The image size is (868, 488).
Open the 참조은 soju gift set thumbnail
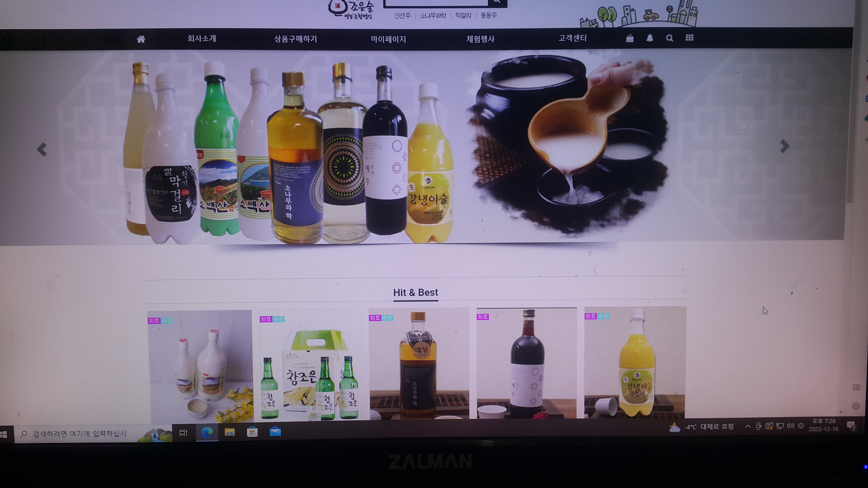pyautogui.click(x=310, y=367)
